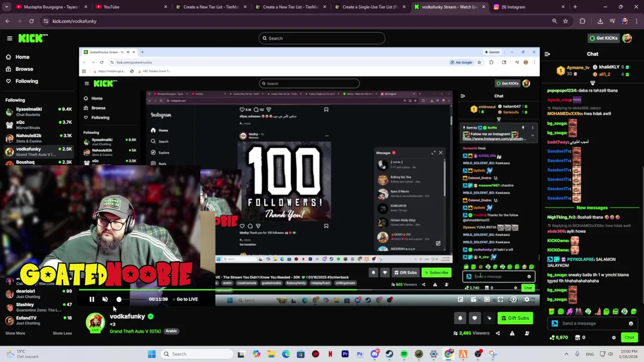Report stream using the warning triangle icon

[x=512, y=333]
